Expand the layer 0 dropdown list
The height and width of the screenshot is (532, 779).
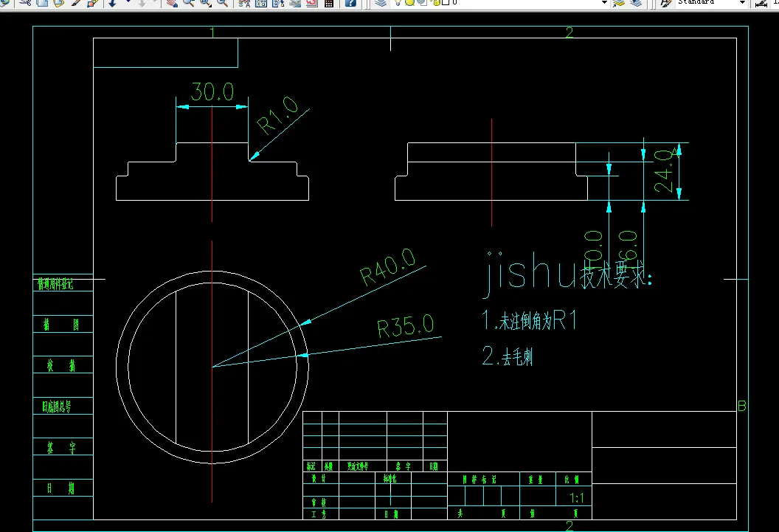(x=605, y=2)
